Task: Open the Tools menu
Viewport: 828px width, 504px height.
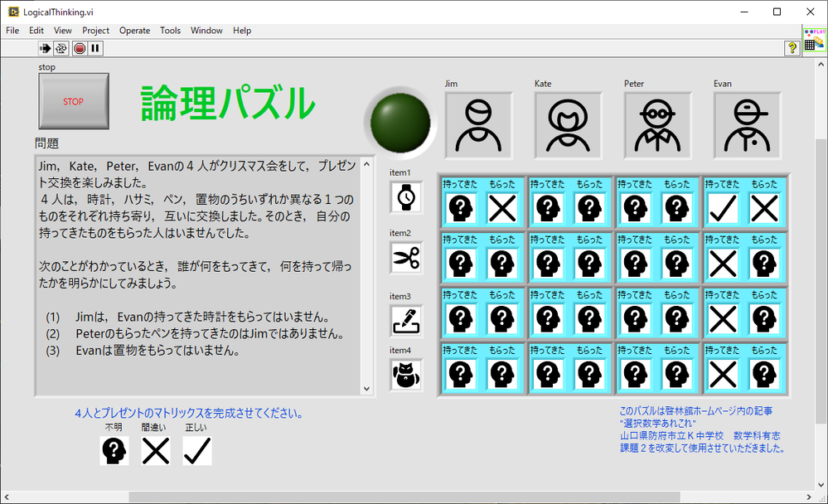Action: [x=170, y=31]
